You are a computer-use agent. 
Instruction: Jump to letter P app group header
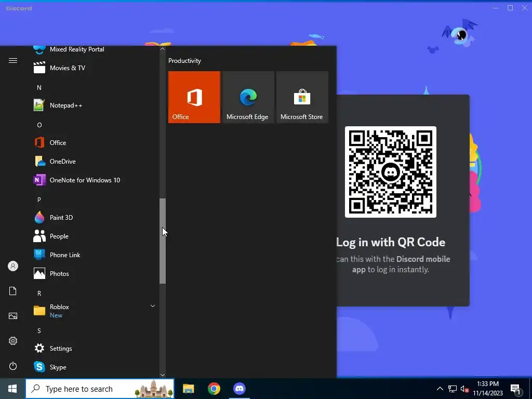pos(39,199)
